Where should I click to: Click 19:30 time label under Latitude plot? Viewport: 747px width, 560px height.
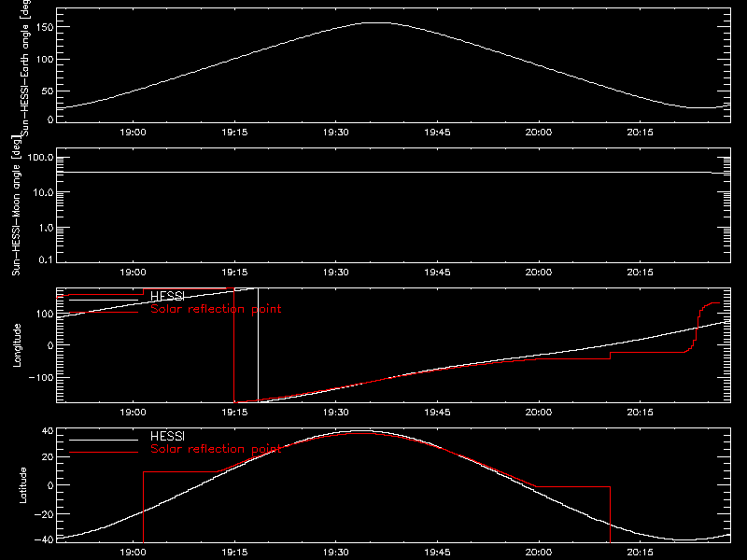tap(336, 553)
